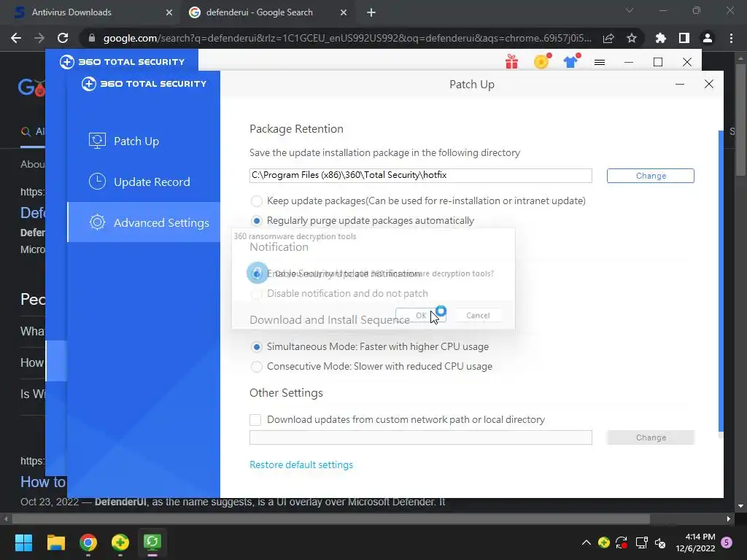Open the green Patch Up taskbar icon
Viewport: 747px width, 560px height.
click(x=152, y=542)
